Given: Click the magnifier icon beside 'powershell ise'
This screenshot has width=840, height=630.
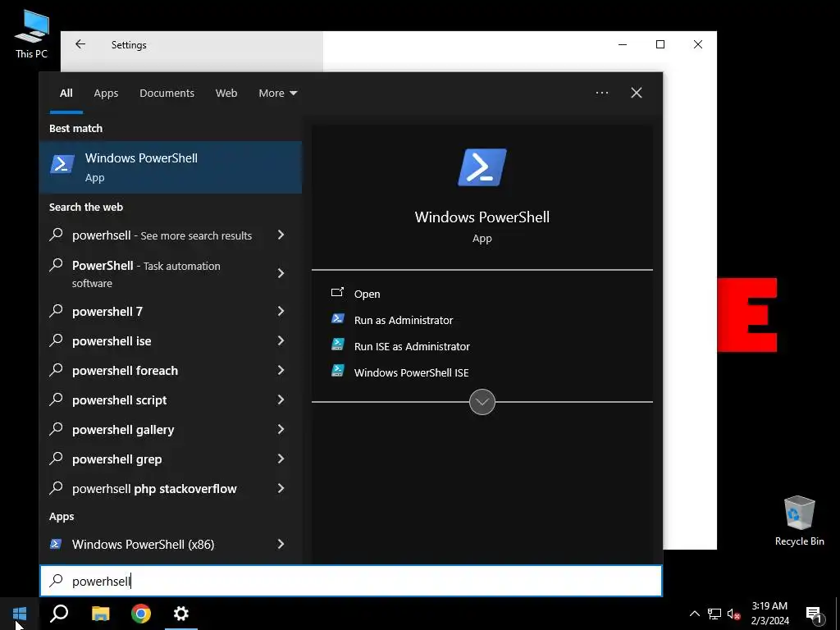Looking at the screenshot, I should tap(56, 340).
